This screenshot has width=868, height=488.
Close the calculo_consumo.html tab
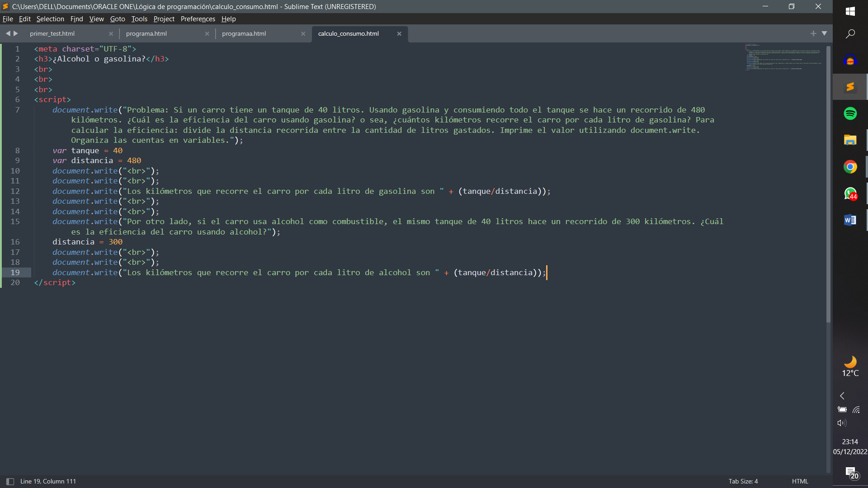click(x=400, y=33)
